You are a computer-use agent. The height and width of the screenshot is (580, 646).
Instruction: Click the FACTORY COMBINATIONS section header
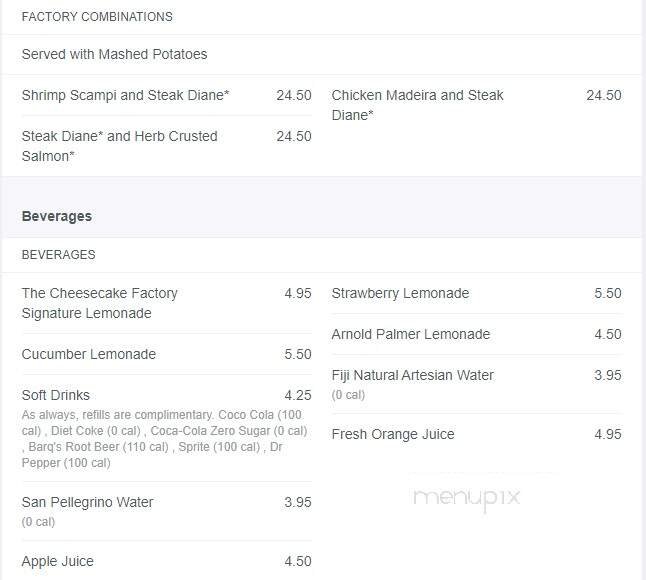pyautogui.click(x=97, y=17)
